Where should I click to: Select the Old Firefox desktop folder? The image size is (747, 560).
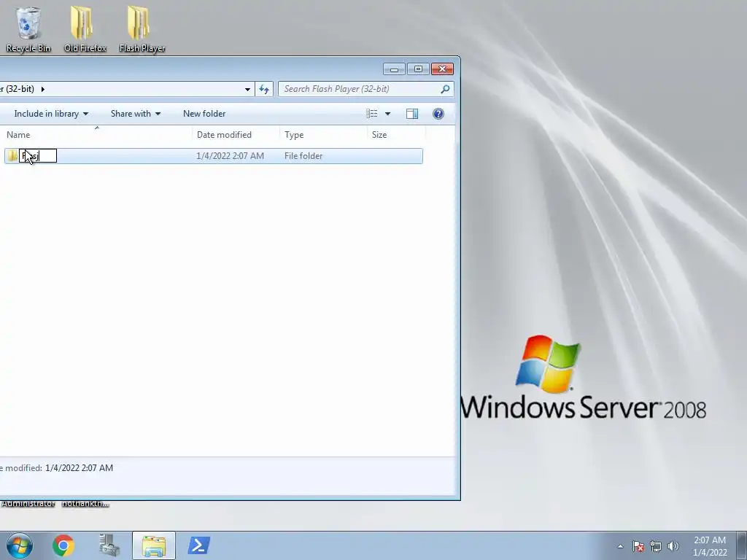point(85,28)
